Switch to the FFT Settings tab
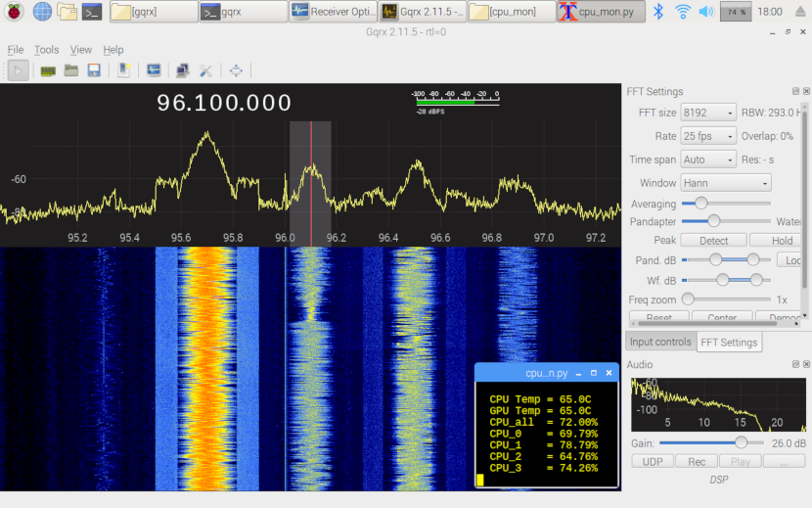The height and width of the screenshot is (508, 812). click(x=729, y=343)
